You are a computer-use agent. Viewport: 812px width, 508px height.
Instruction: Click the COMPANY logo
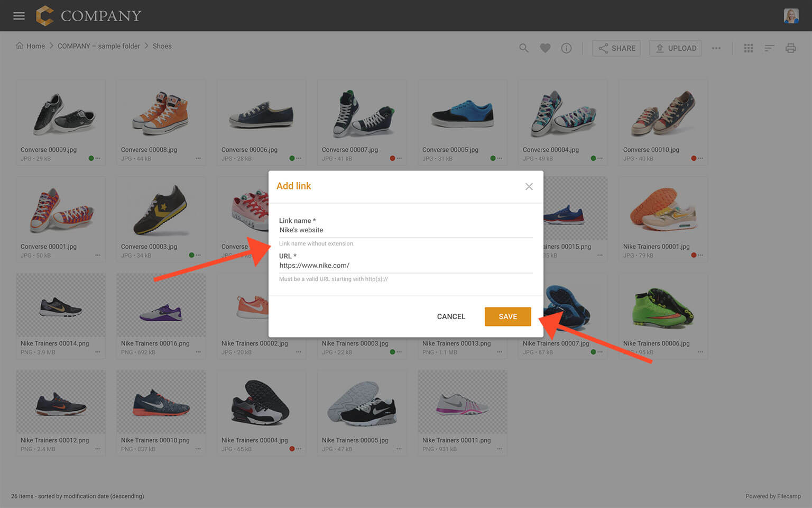click(x=88, y=16)
